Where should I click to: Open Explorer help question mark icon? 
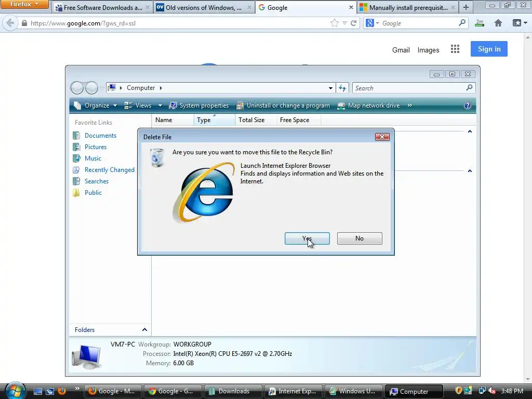467,105
